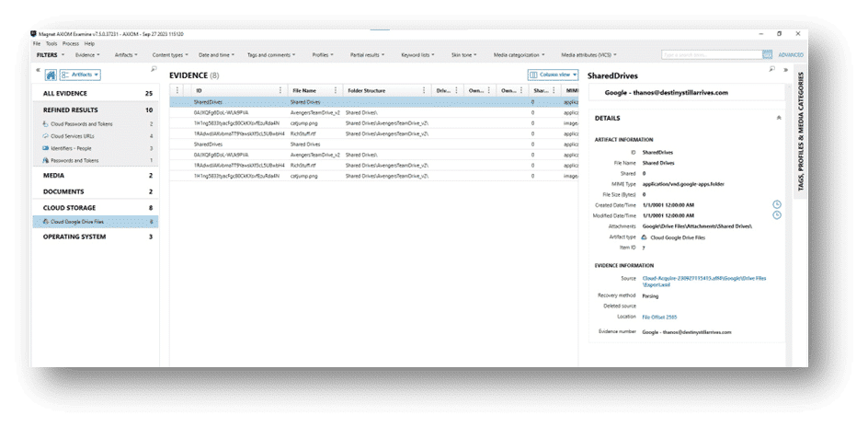Open the Tools menu
This screenshot has height=427, width=868.
tap(51, 44)
